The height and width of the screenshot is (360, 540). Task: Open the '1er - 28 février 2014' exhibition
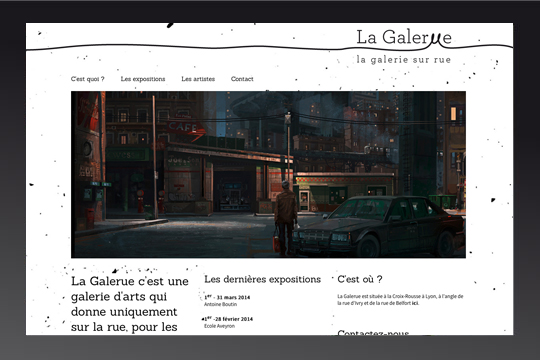pyautogui.click(x=228, y=319)
